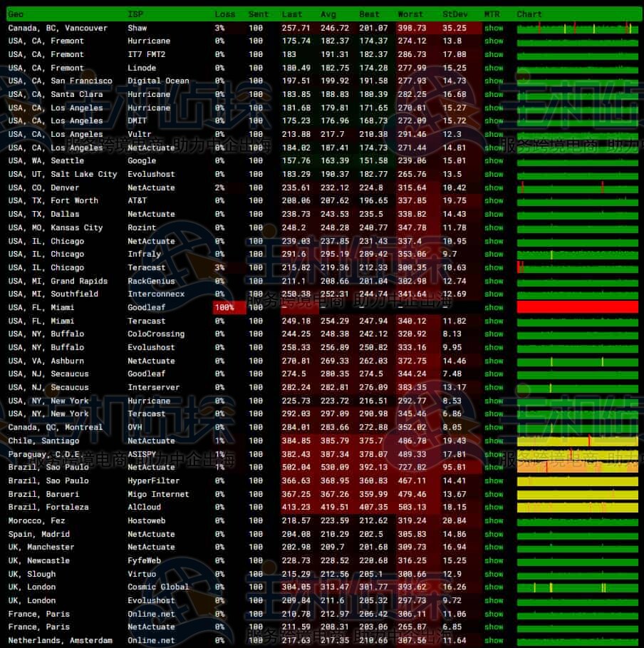644x648 pixels.
Task: Click 'Netherlands, Amsterdam' geo cell
Action: 61,641
